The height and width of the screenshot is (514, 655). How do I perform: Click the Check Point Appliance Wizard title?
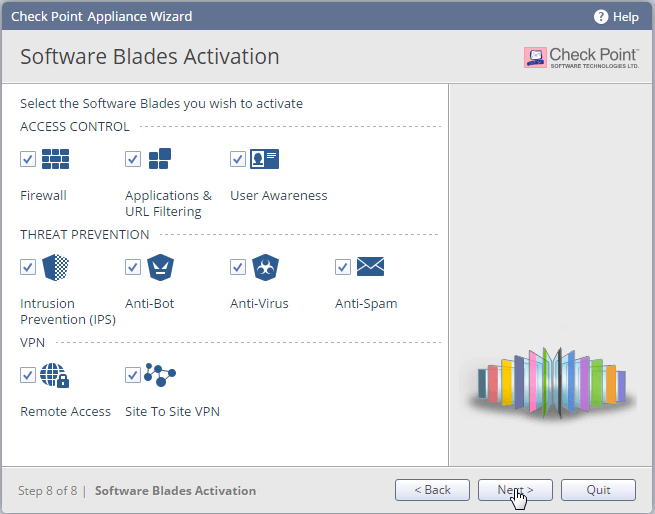(x=102, y=16)
